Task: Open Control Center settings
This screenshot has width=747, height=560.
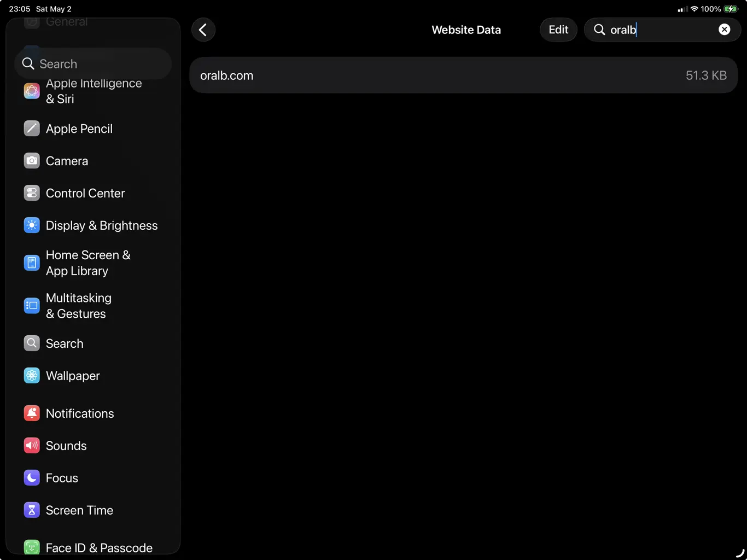Action: (x=94, y=193)
